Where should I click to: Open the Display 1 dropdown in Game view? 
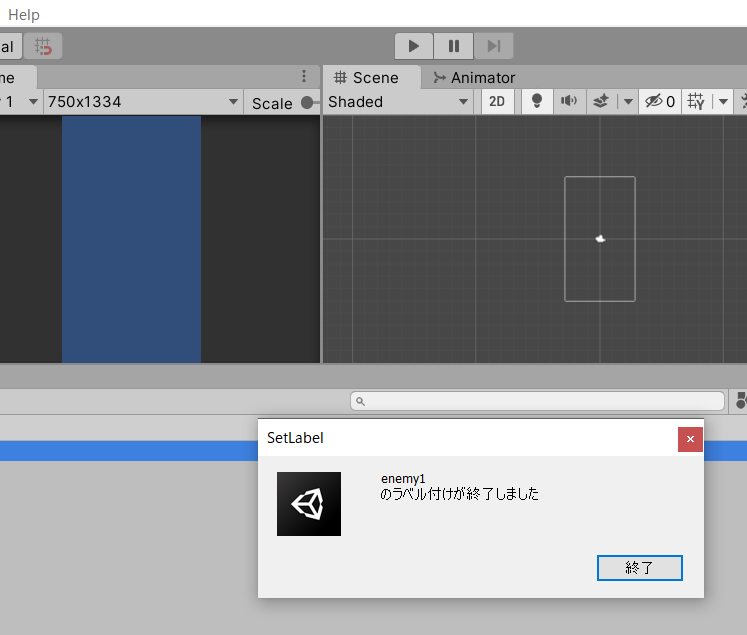point(19,101)
